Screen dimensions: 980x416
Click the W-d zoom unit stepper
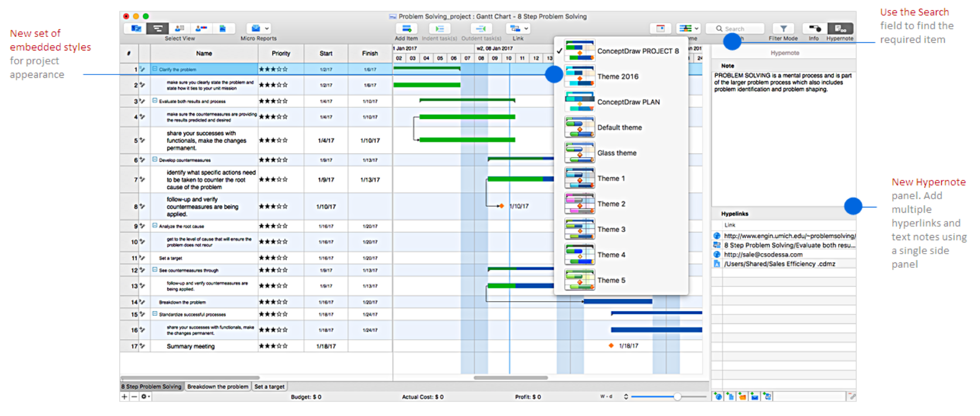pyautogui.click(x=626, y=397)
